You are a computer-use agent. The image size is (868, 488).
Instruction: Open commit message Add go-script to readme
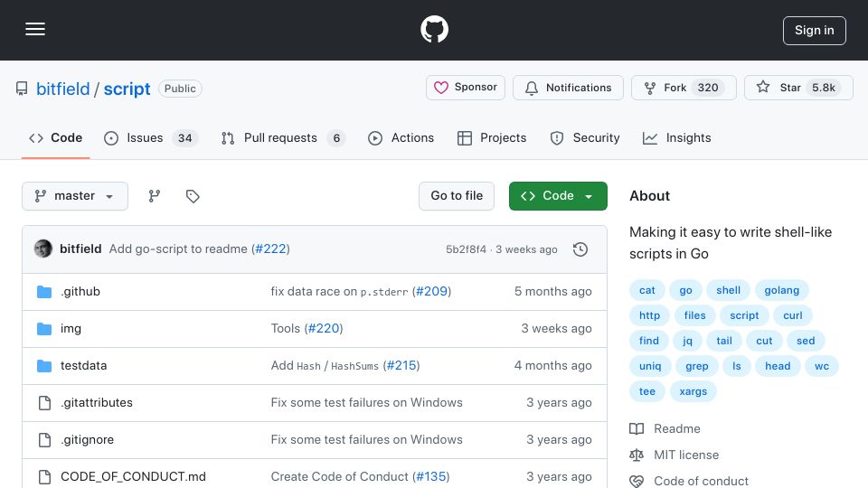pos(178,249)
